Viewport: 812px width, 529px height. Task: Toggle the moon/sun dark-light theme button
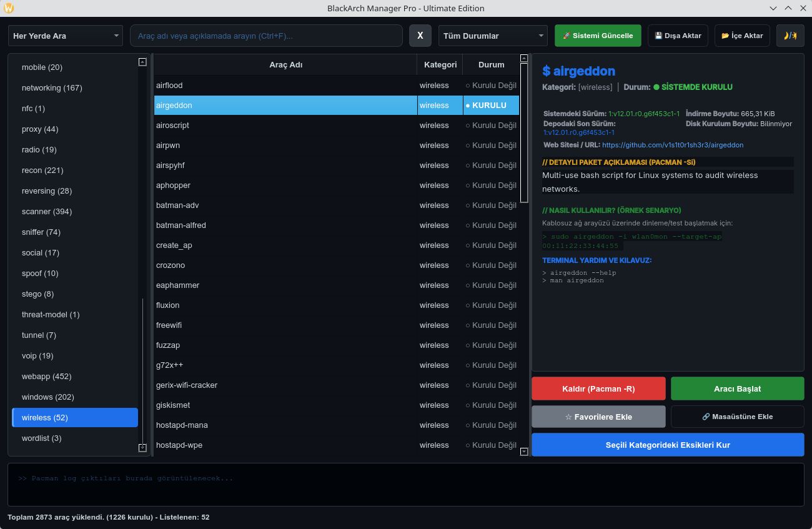pos(790,36)
